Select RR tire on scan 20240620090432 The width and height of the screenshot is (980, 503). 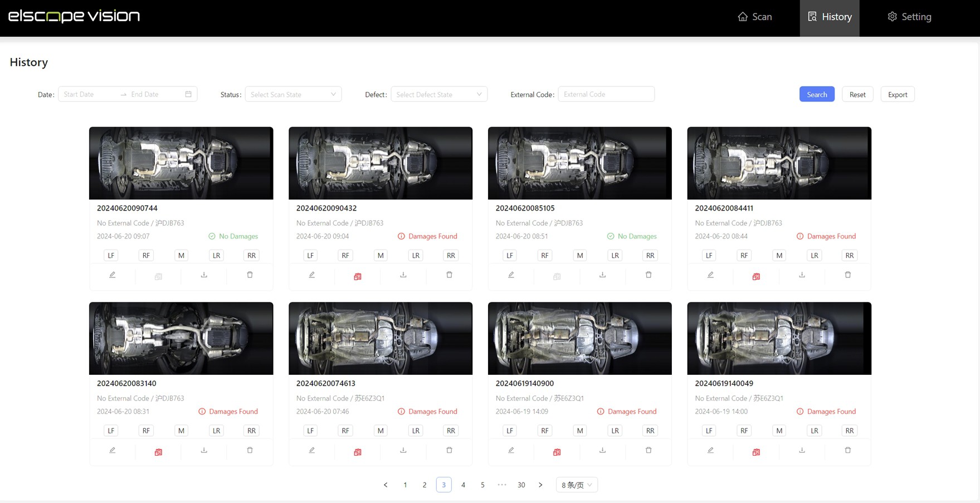point(451,255)
